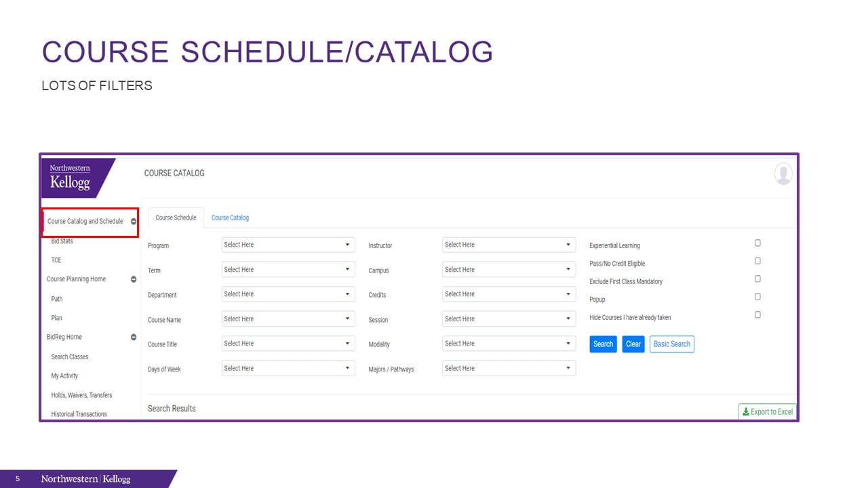The width and height of the screenshot is (868, 488).
Task: Select the Course Schedule tab
Action: coord(175,218)
